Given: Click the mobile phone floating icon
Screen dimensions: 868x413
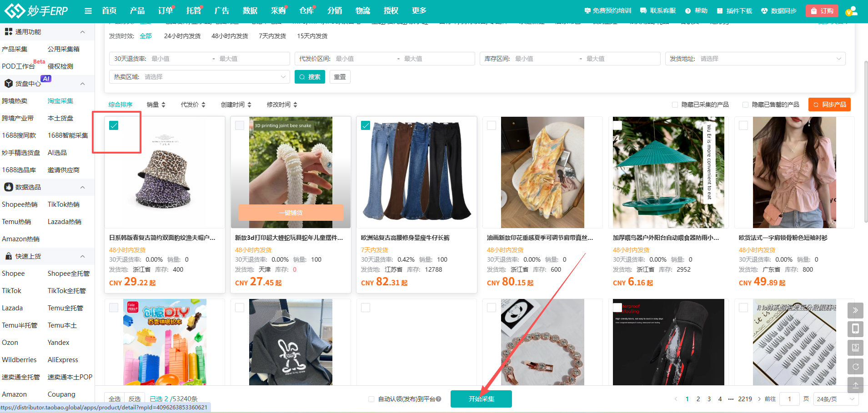Looking at the screenshot, I should pos(855,328).
